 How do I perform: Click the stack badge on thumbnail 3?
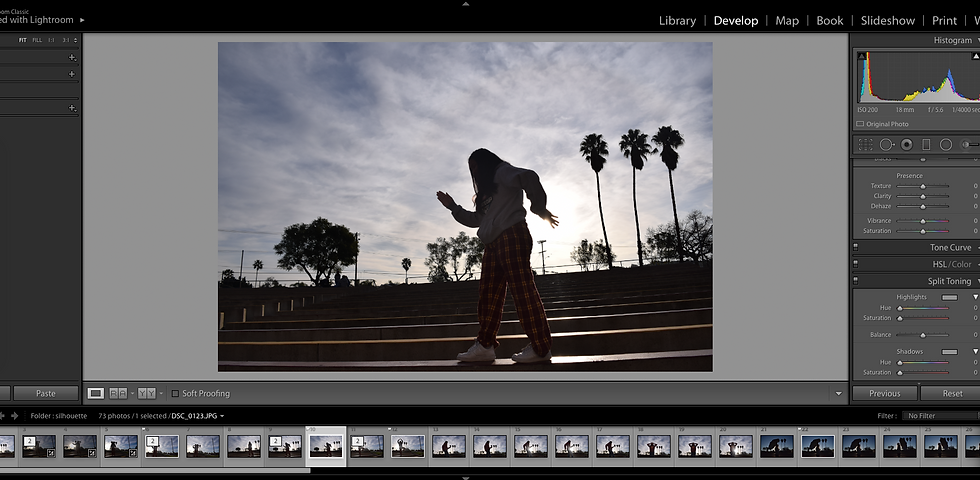29,441
